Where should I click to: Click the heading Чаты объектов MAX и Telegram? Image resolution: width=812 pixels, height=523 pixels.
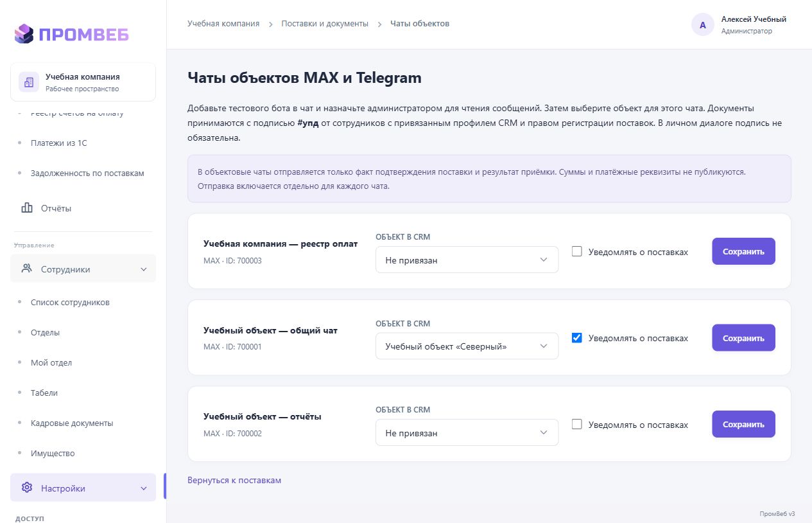pyautogui.click(x=304, y=78)
